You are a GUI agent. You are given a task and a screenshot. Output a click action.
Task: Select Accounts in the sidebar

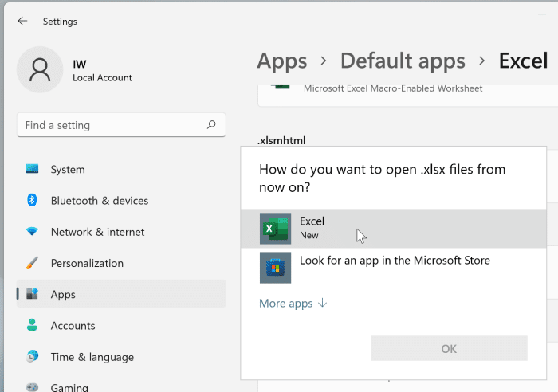tap(121, 326)
